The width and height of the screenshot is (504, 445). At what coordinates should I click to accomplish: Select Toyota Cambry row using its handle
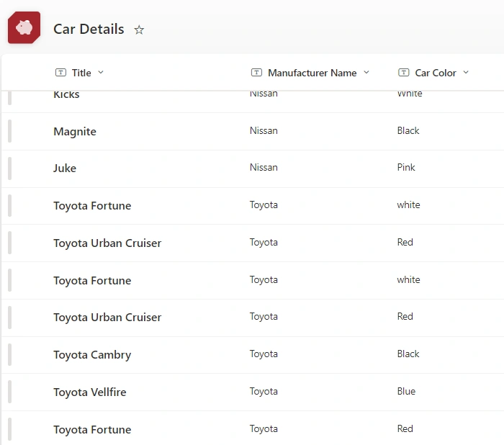tap(9, 355)
